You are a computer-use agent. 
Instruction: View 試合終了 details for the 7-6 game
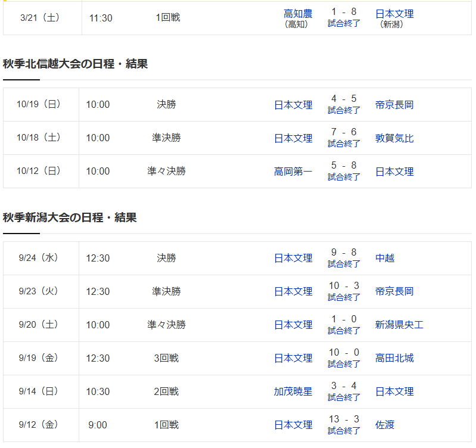(x=344, y=144)
